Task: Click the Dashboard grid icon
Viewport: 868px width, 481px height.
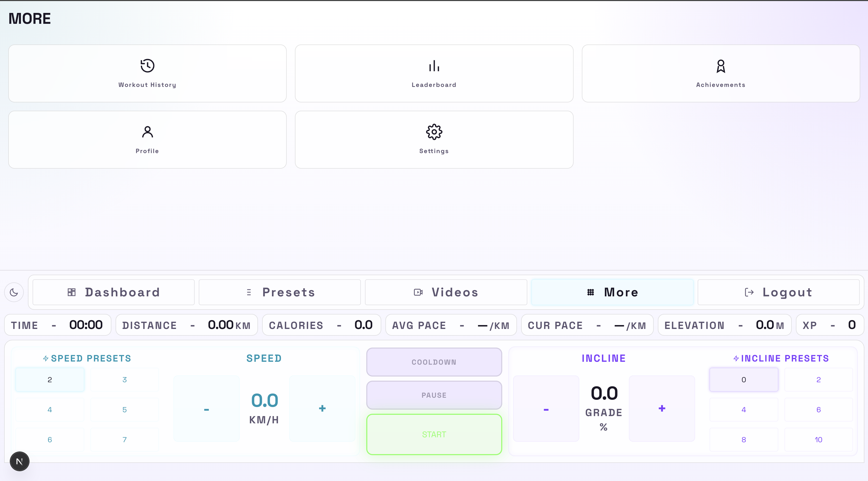Action: (x=71, y=292)
